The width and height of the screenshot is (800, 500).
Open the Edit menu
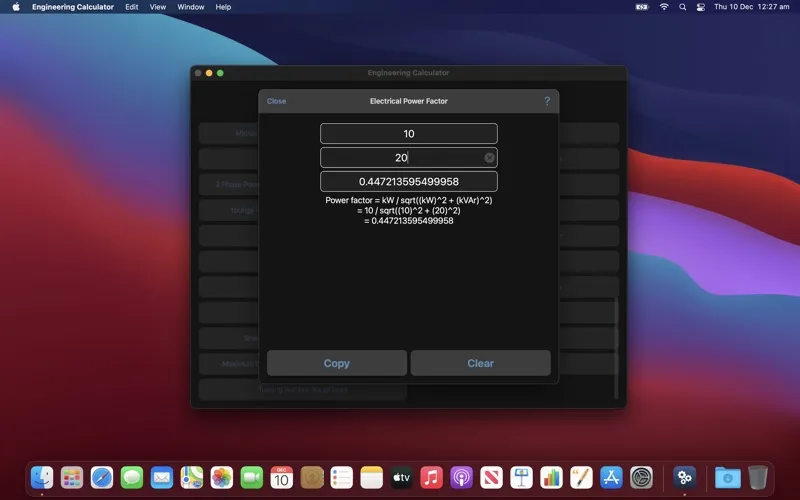(131, 7)
